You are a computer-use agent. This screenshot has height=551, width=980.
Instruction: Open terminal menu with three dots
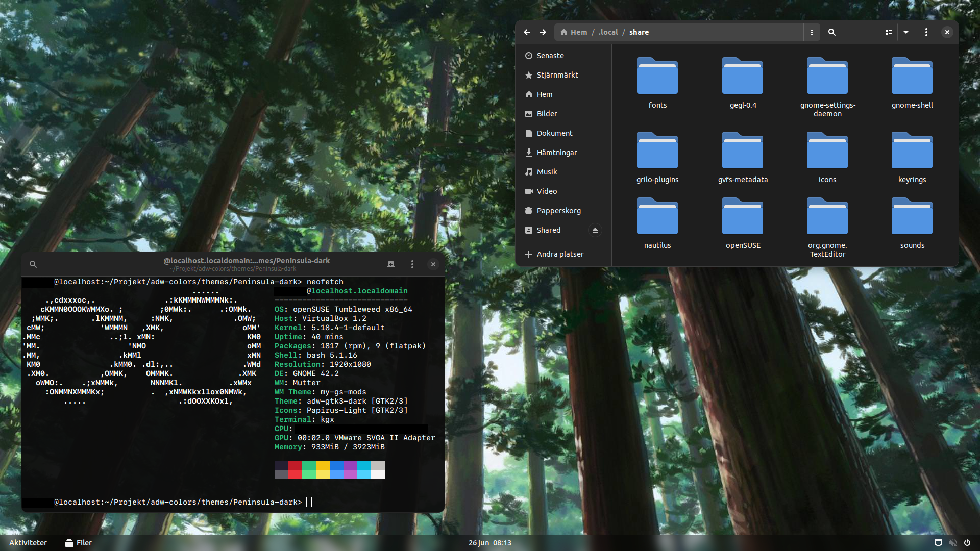[412, 264]
